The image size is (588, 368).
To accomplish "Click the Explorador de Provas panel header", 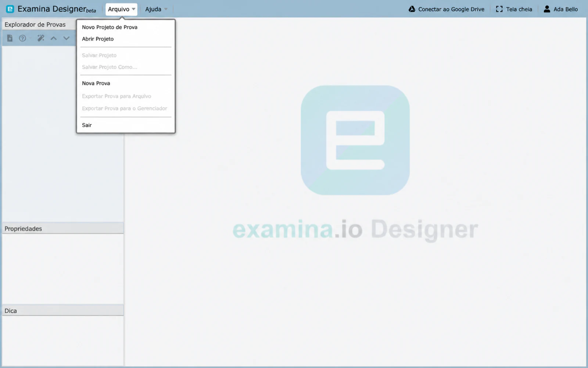I will 40,25.
